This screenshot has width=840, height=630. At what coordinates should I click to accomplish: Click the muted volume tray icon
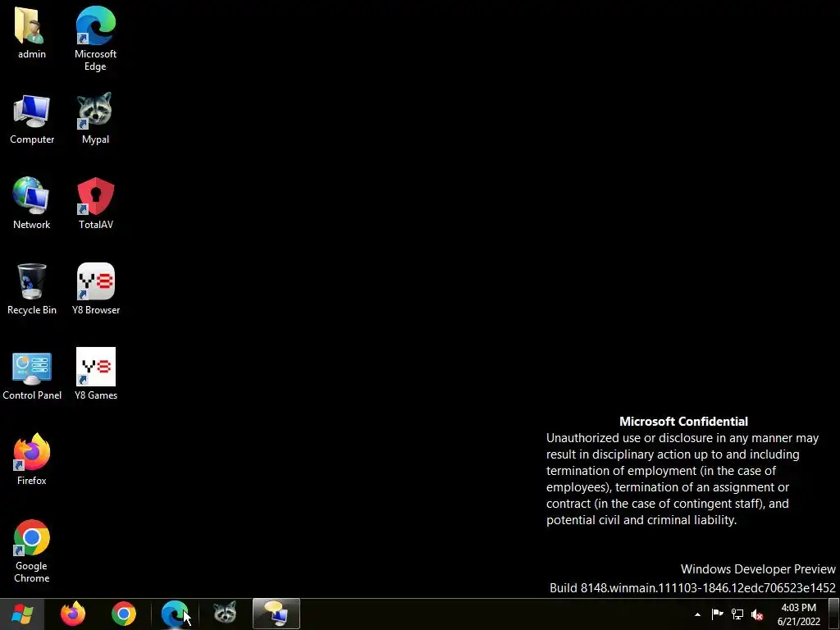tap(757, 614)
